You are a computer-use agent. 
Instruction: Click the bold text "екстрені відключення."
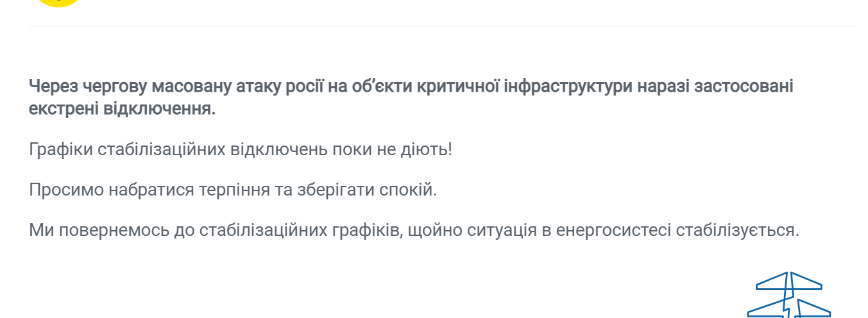tap(123, 108)
